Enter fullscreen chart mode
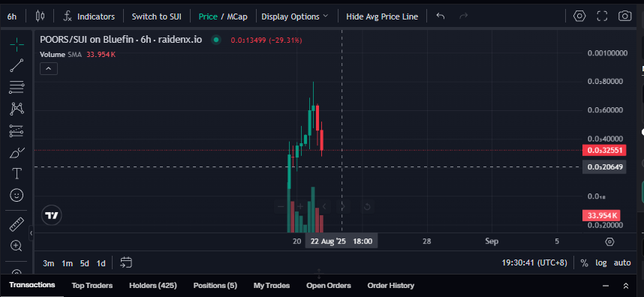Viewport: 644px width, 297px height. click(x=602, y=16)
